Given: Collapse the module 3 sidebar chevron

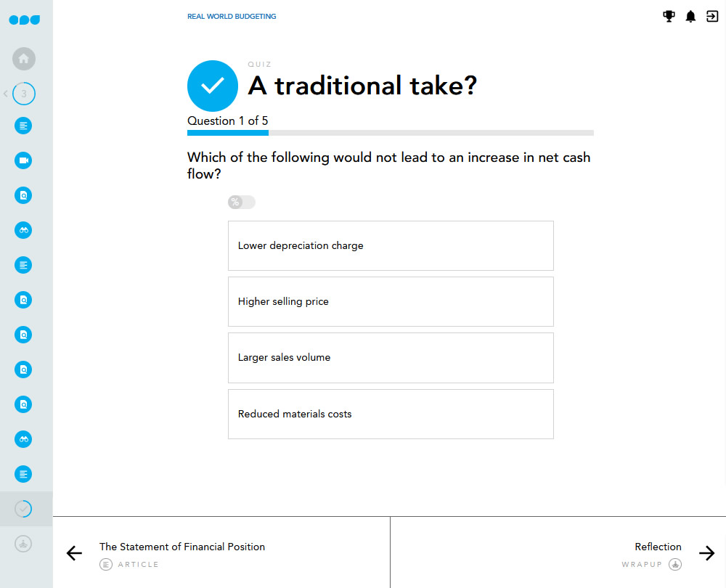Looking at the screenshot, I should 6,94.
